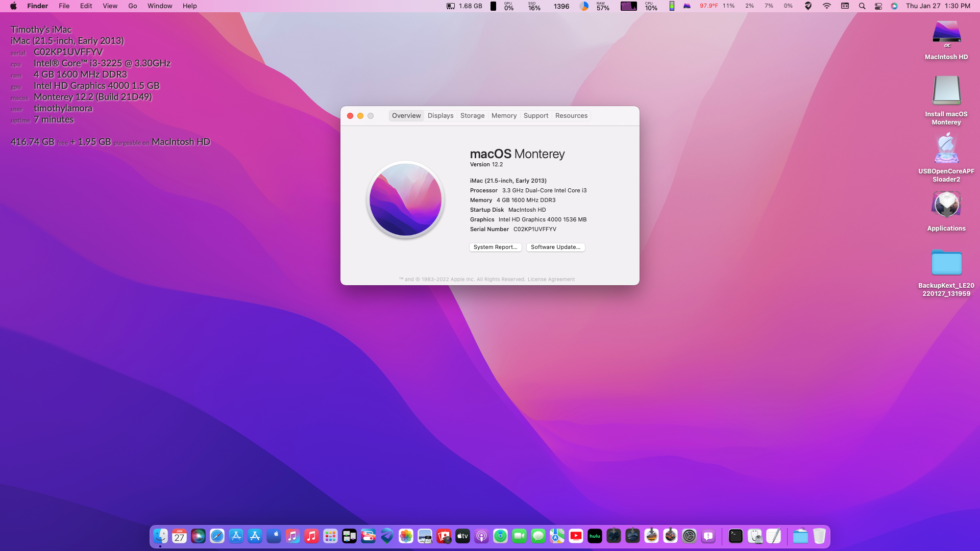Open the Help menu
Screen dimensions: 980x551
[x=190, y=6]
